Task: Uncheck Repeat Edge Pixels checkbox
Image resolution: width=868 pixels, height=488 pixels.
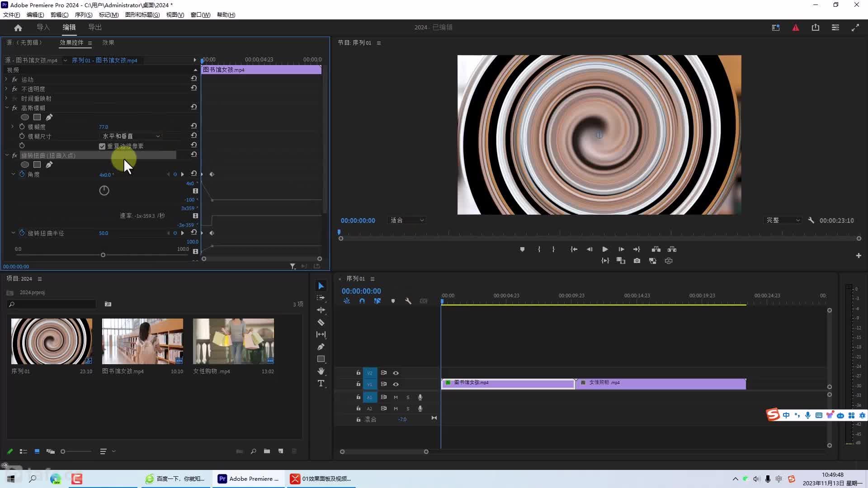Action: click(102, 146)
